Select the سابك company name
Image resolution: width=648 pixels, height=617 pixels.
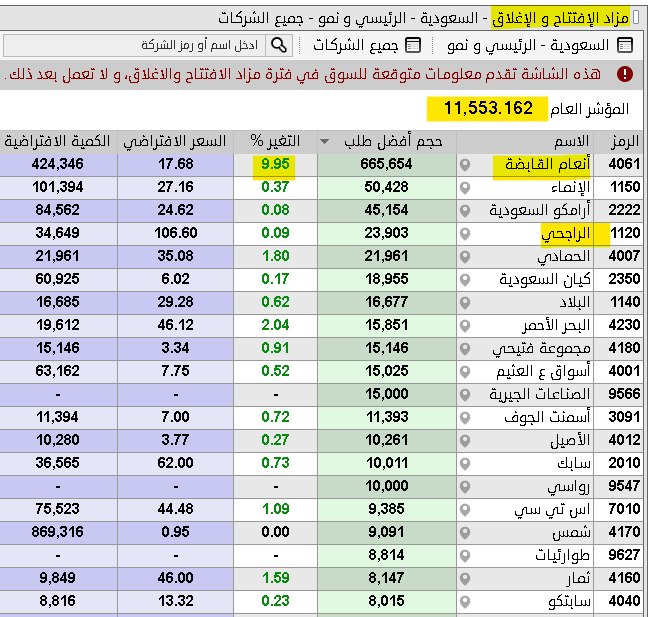click(x=574, y=463)
